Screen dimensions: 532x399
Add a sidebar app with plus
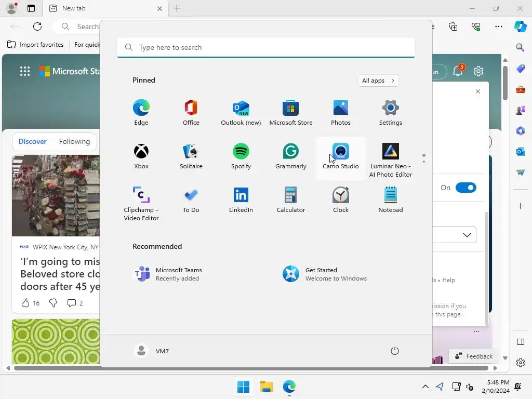click(x=520, y=206)
